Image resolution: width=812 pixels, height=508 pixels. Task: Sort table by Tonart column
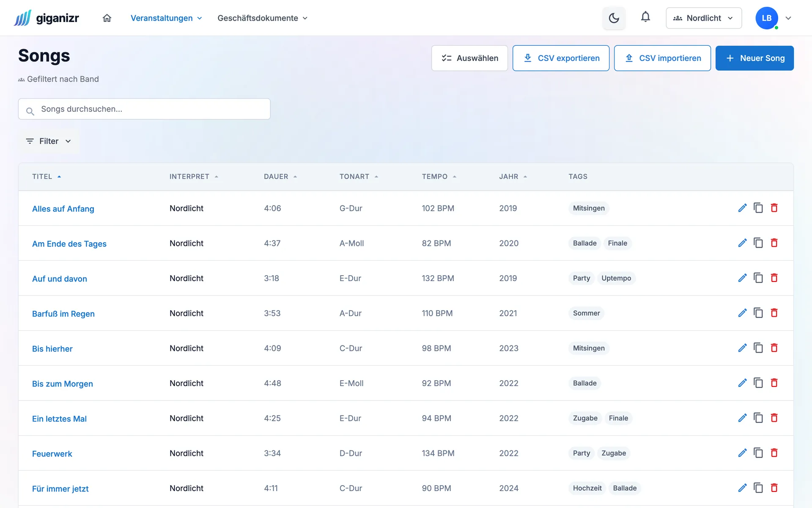(x=359, y=177)
